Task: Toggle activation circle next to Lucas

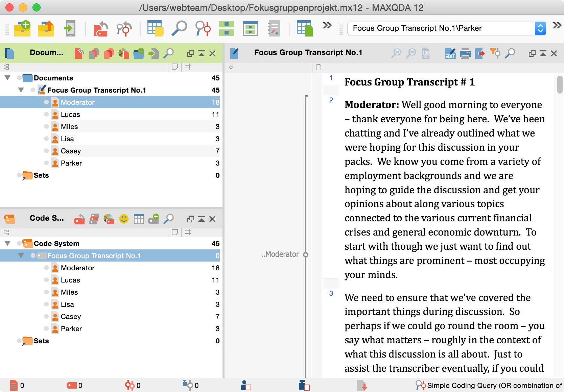Action: (46, 115)
